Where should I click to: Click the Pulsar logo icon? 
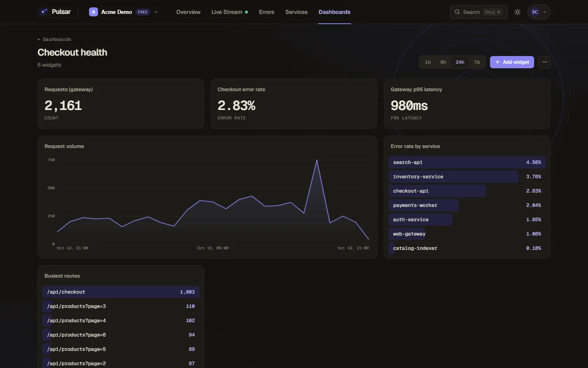pos(43,12)
